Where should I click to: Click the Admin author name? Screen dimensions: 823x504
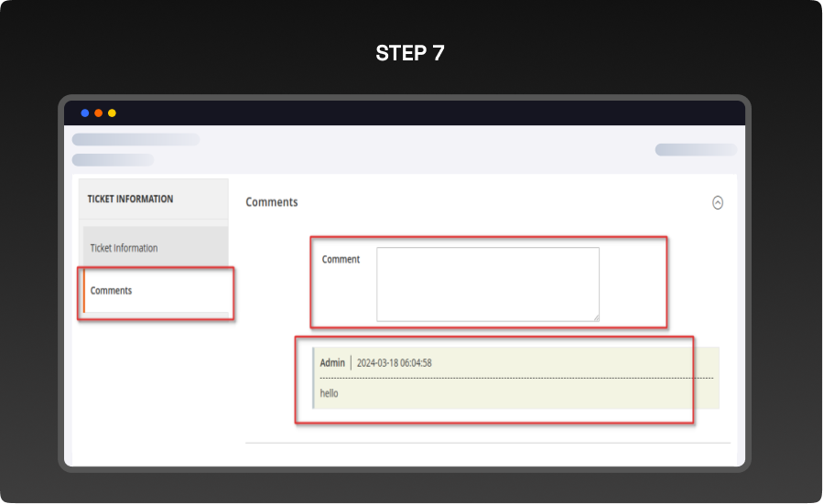click(x=332, y=363)
